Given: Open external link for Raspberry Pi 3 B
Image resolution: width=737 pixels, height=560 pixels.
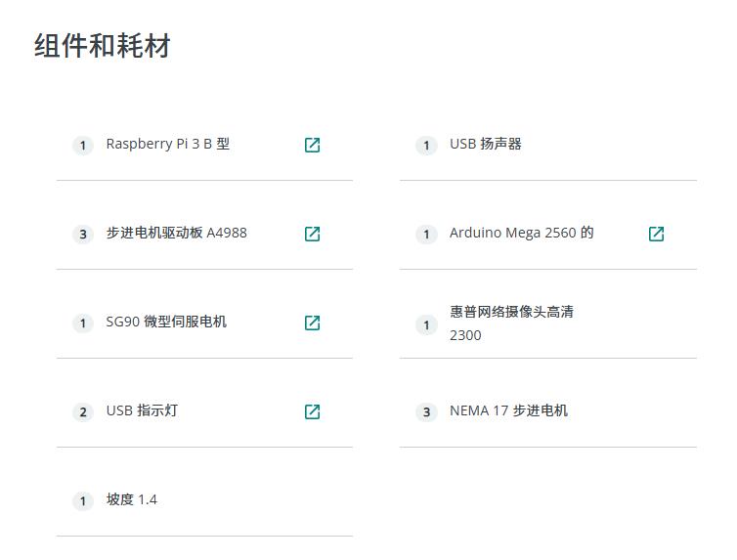Looking at the screenshot, I should point(312,145).
